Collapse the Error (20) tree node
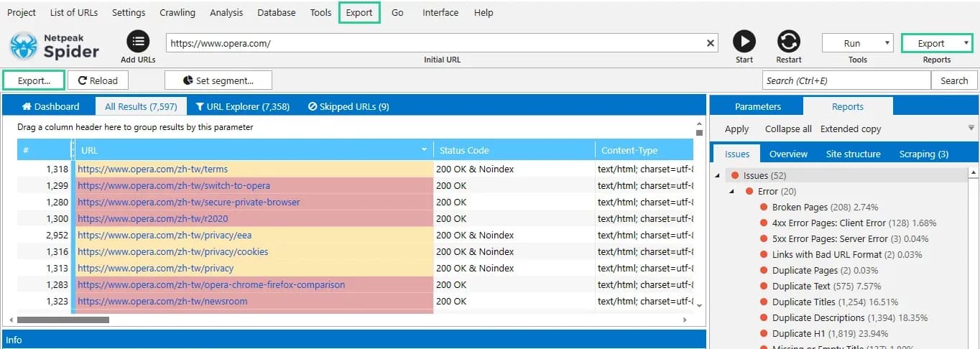 (732, 191)
